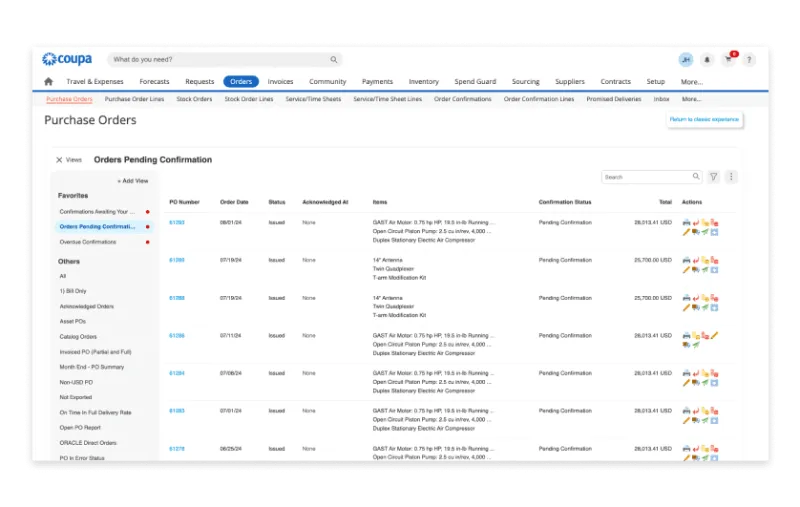Open the Travel & Expenses menu
Viewport: 800px width, 507px height.
[95, 82]
